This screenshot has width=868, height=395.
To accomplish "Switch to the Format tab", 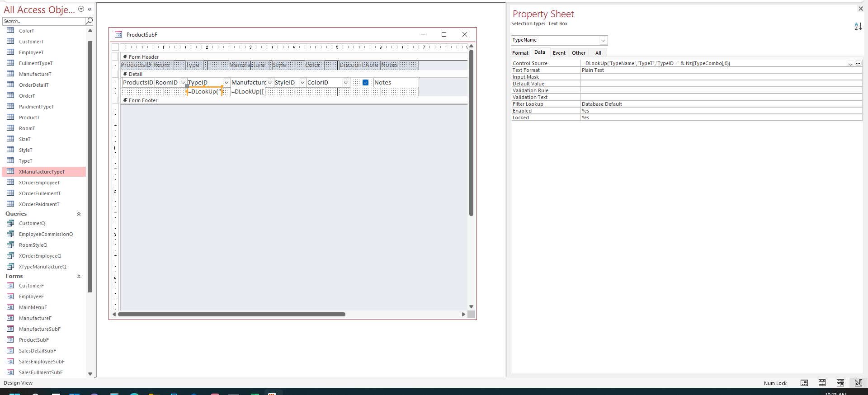I will [520, 53].
